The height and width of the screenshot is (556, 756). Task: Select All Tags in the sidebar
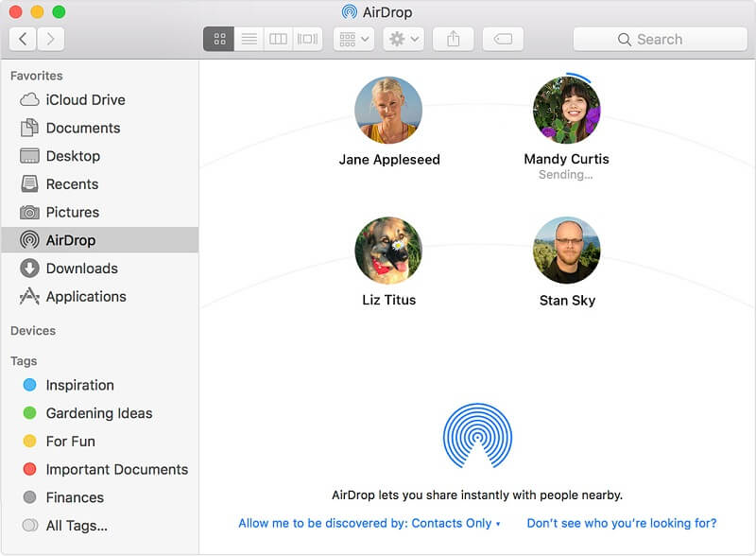(76, 525)
